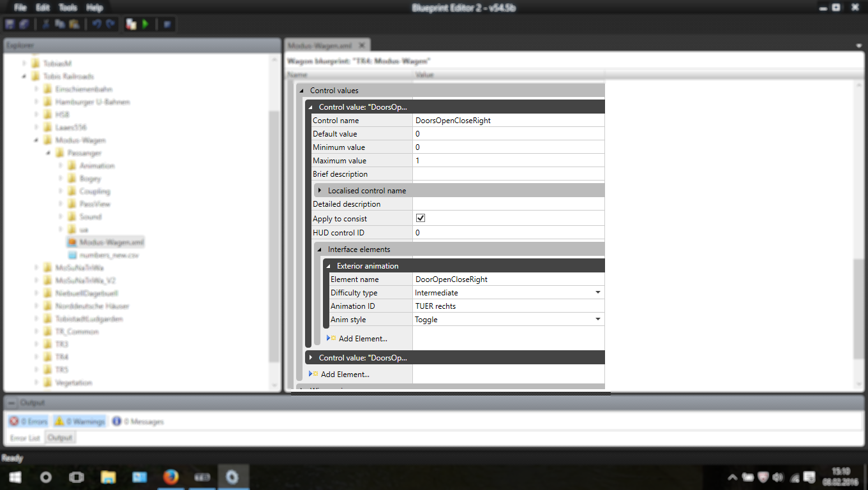Select the Hamburger U-Bahnen folder
This screenshot has height=490, width=868.
86,102
